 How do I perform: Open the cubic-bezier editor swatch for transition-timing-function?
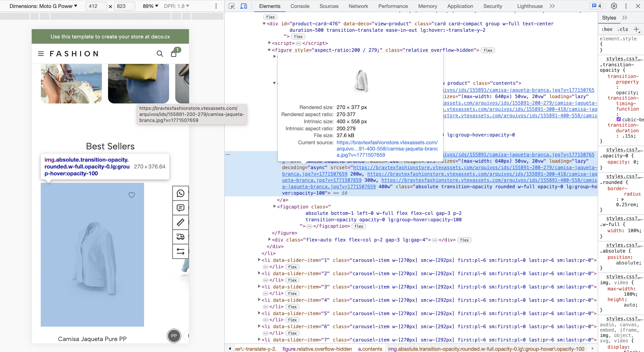tap(619, 119)
